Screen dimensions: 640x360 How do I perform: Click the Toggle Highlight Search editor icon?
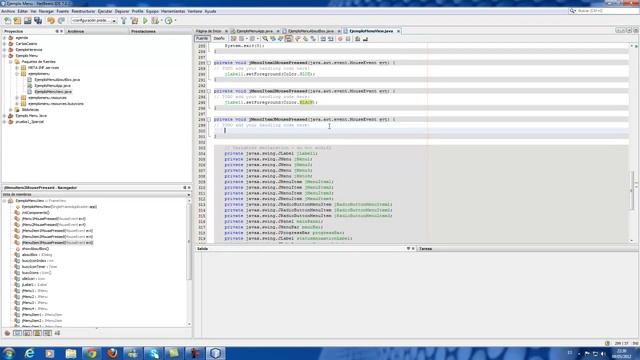coord(289,39)
